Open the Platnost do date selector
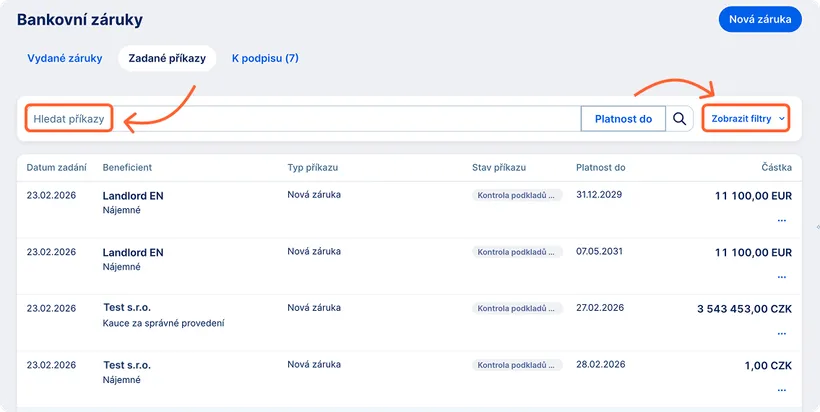 point(623,119)
